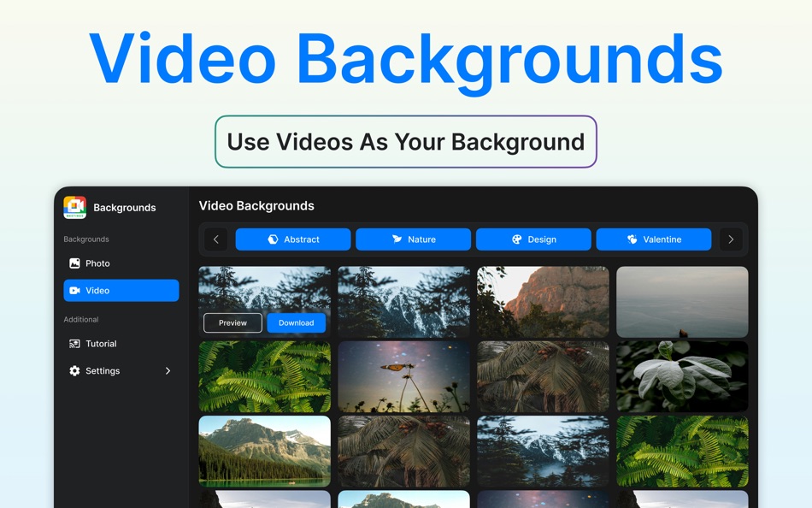The image size is (812, 508).
Task: Choose the mountain lake with forest video
Action: click(265, 451)
